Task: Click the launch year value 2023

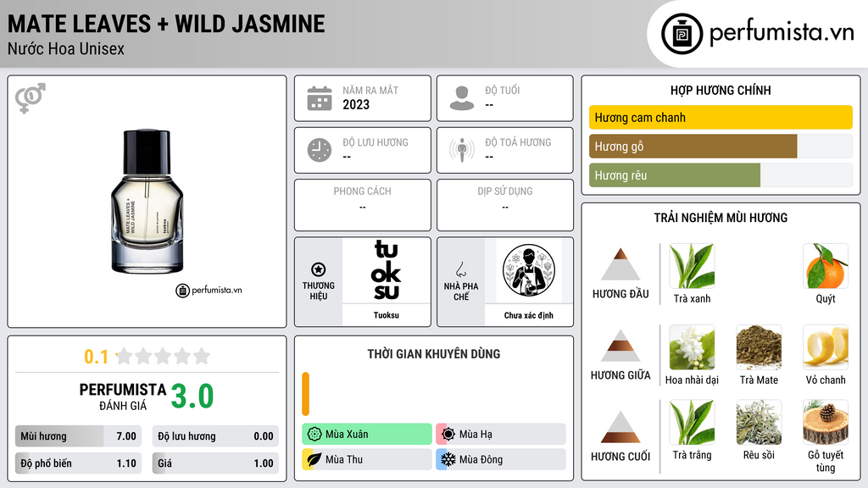Action: pyautogui.click(x=356, y=104)
